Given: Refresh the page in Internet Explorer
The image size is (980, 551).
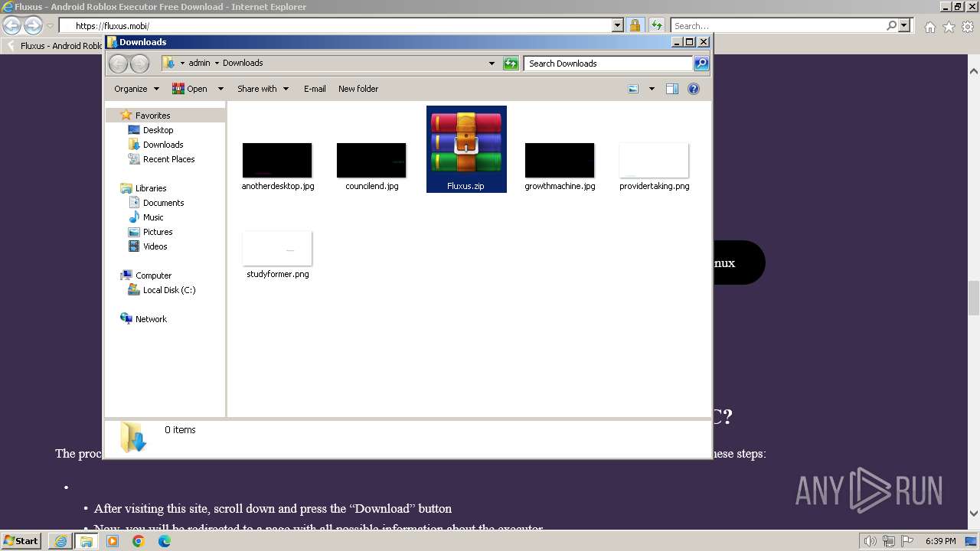Looking at the screenshot, I should [x=657, y=25].
